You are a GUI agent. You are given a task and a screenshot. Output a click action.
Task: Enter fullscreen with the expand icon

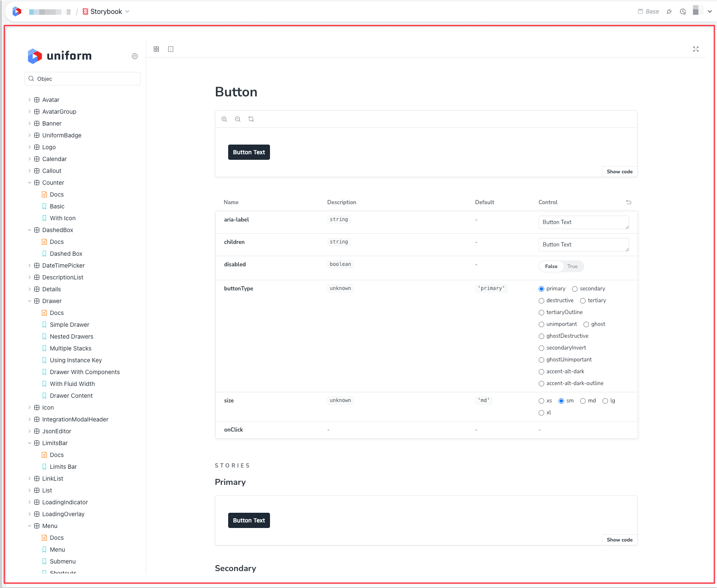pos(696,49)
